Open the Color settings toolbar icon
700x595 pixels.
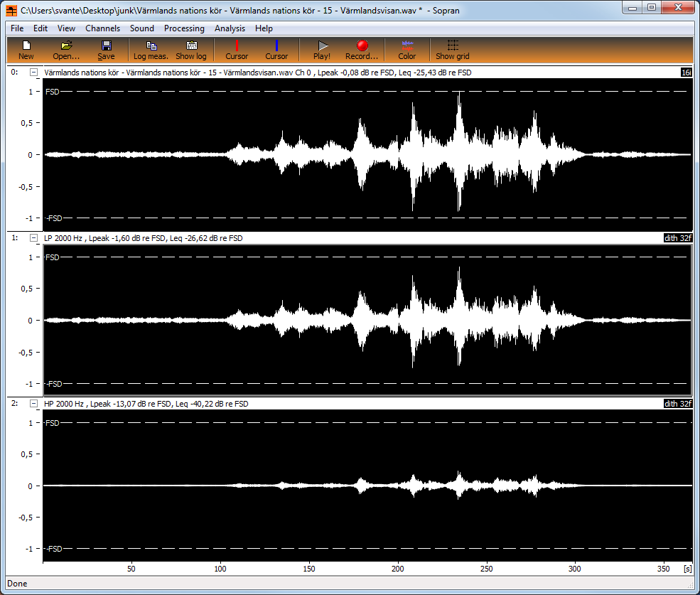coord(406,50)
